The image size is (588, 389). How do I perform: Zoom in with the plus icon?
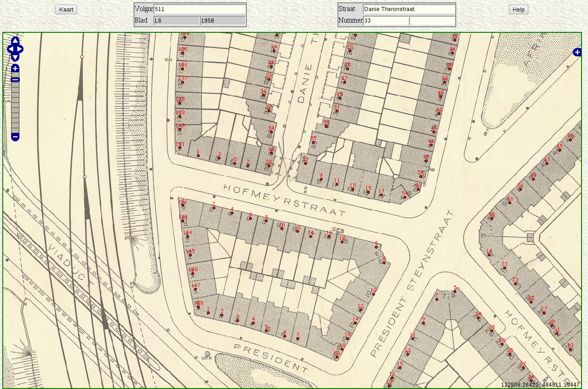click(x=15, y=68)
